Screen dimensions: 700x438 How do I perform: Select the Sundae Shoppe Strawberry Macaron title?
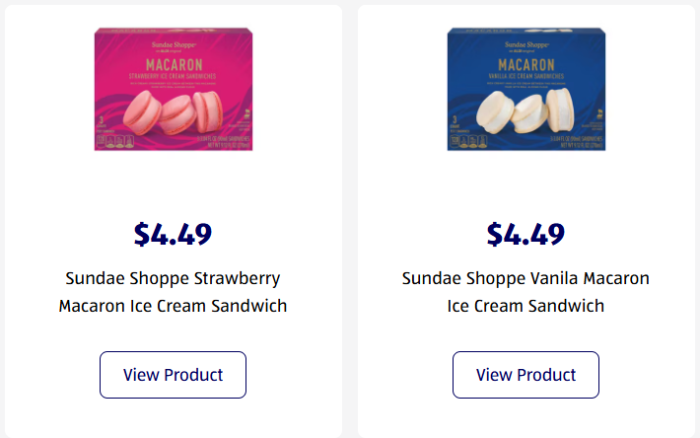point(173,278)
